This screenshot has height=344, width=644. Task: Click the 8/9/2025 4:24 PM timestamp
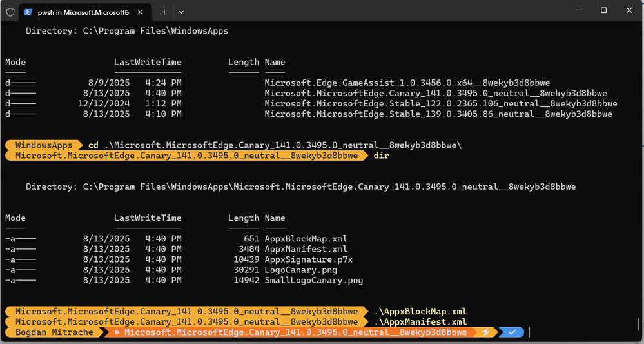click(135, 83)
